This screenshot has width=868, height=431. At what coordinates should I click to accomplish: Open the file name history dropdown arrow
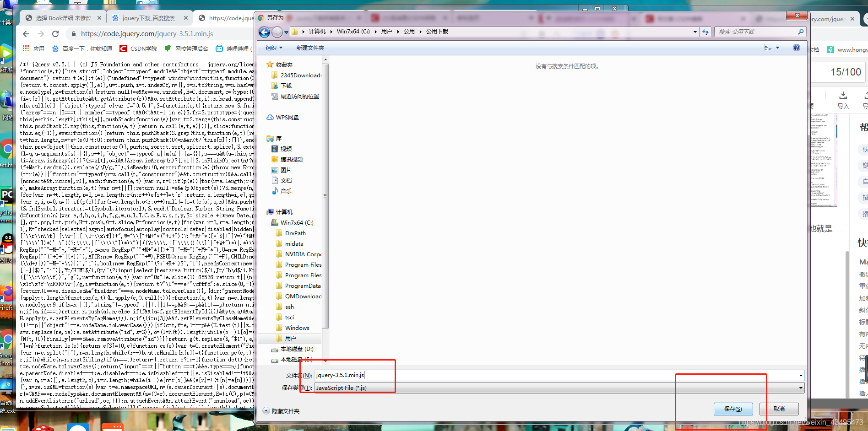(x=801, y=376)
